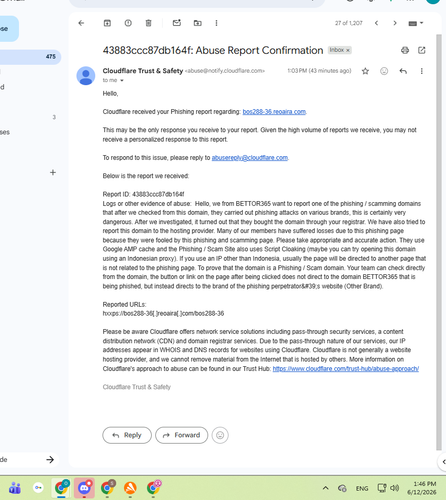Report this email as spam

coord(128,23)
